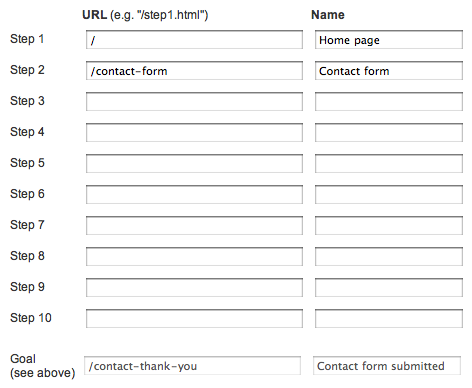
Task: Click the Step 1 Name field containing Home page
Action: 389,40
